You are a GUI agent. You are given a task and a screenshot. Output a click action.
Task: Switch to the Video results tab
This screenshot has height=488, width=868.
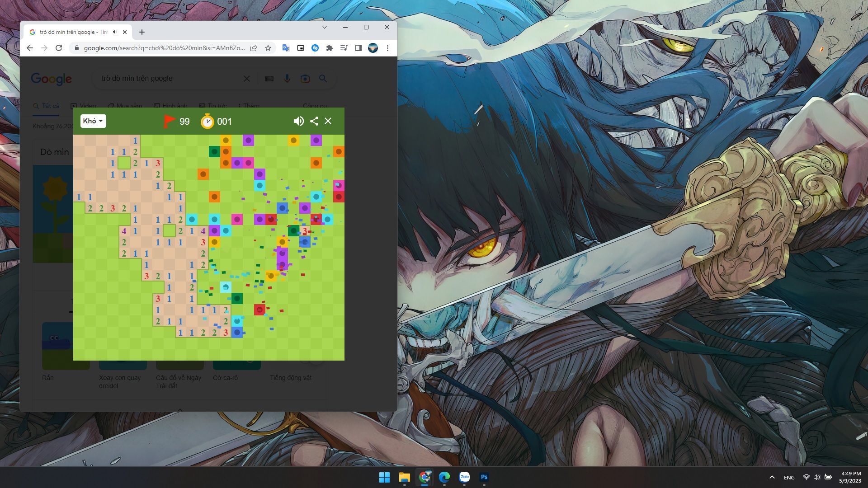(84, 106)
